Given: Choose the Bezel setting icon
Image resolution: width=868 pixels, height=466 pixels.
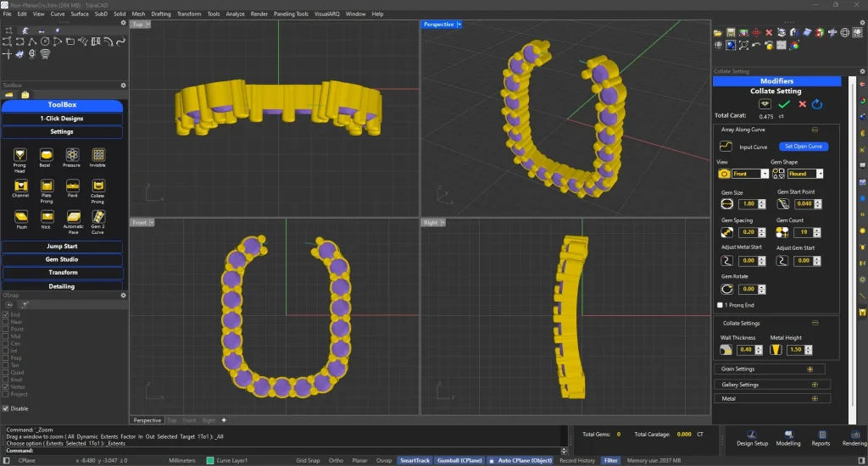Looking at the screenshot, I should pyautogui.click(x=46, y=155).
